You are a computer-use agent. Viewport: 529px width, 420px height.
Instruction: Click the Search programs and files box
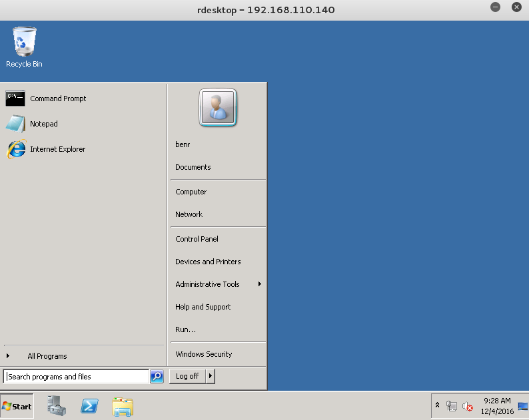(x=76, y=377)
